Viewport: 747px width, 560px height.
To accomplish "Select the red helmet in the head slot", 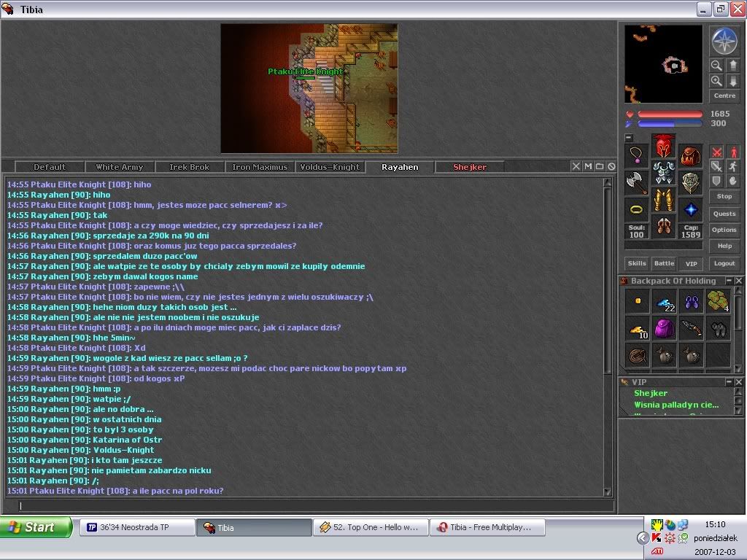I will 664,147.
